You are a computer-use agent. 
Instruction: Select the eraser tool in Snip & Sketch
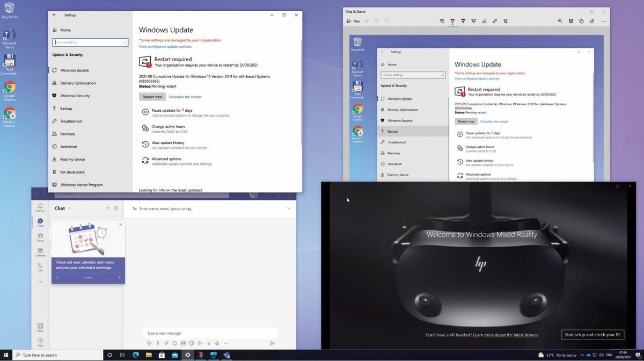484,21
